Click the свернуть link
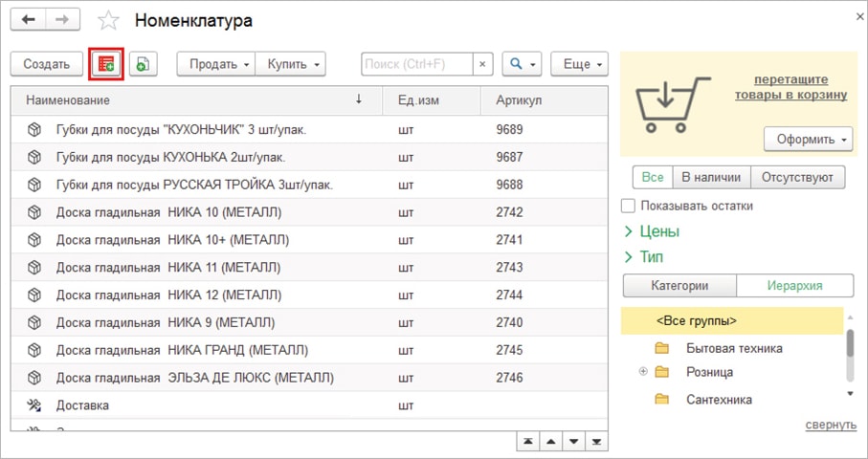Image resolution: width=868 pixels, height=459 pixels. 830,425
